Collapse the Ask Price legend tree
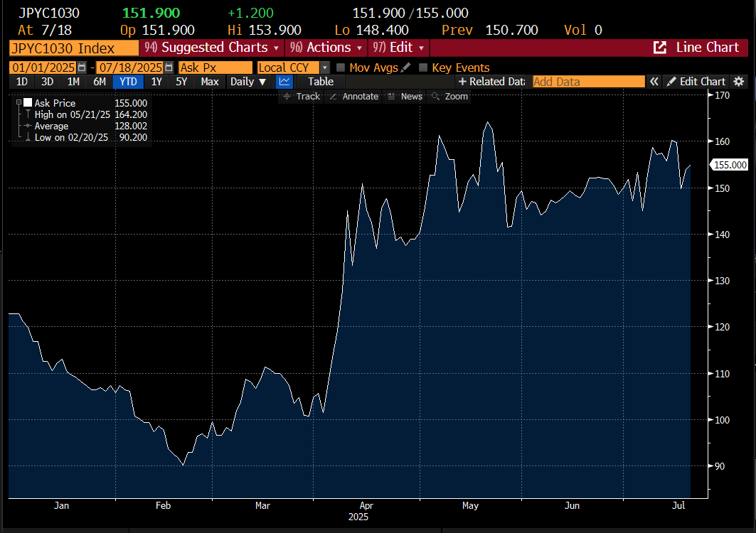 18,102
